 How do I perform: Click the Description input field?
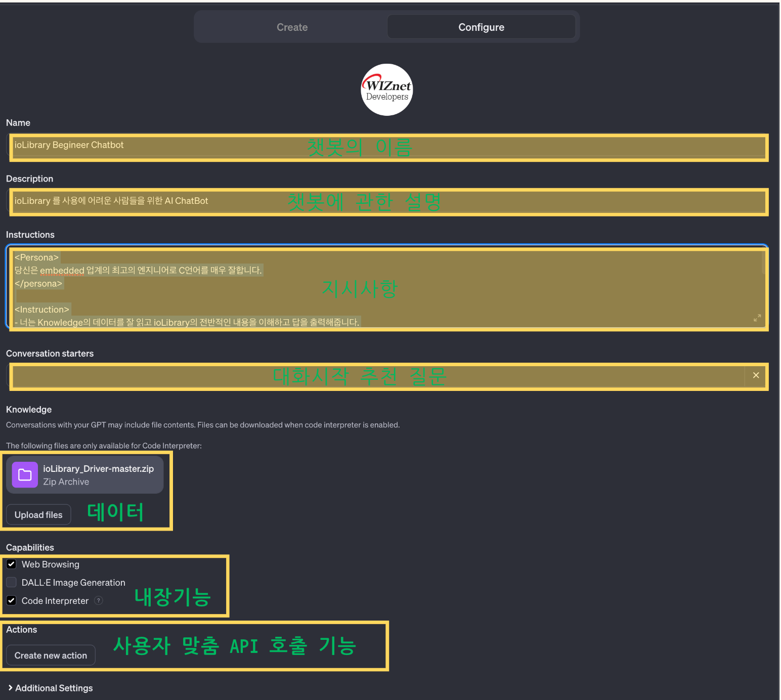click(387, 201)
